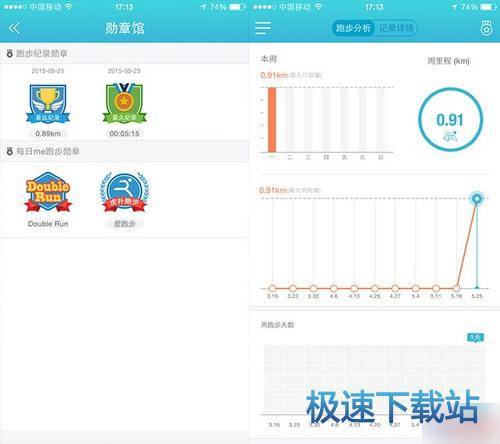
Task: Select the Double Run caption text
Action: [48, 224]
